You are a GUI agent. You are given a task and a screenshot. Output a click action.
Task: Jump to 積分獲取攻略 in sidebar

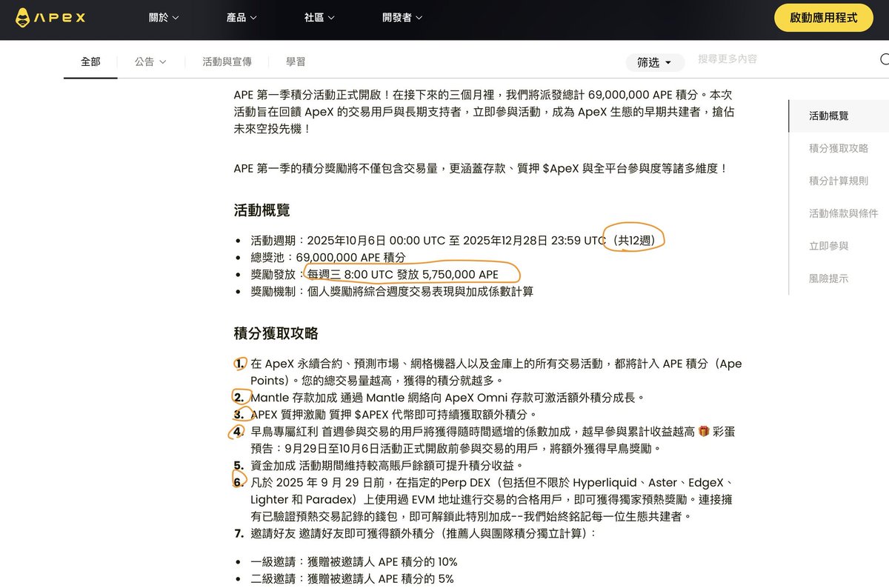click(838, 148)
